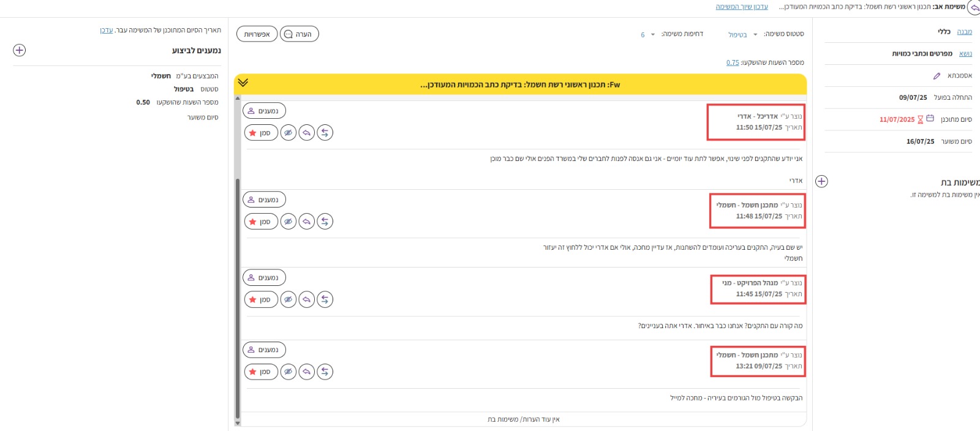980x431 pixels.
Task: Collapse the yellow Fw comments header chevron
Action: tap(243, 83)
